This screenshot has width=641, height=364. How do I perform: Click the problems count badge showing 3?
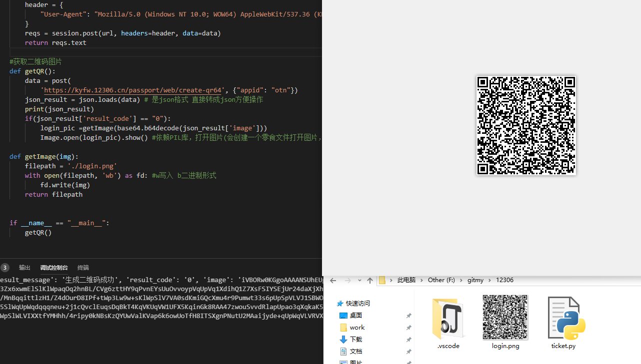[x=5, y=268]
